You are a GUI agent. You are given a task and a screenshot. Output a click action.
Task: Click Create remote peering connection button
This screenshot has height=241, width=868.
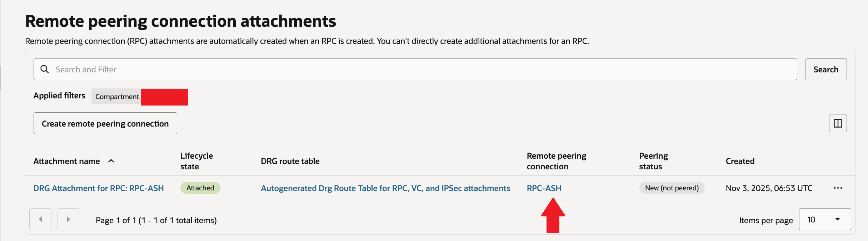pos(105,123)
